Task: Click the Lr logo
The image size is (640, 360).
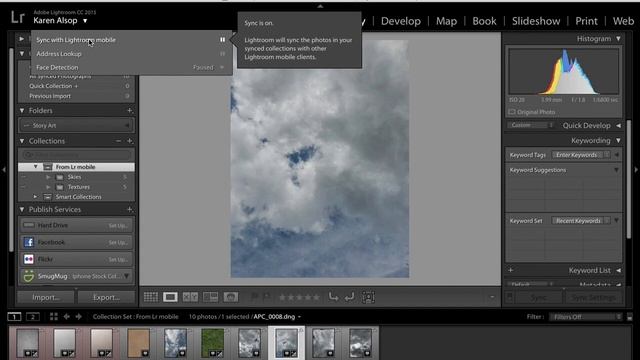Action: (x=18, y=17)
